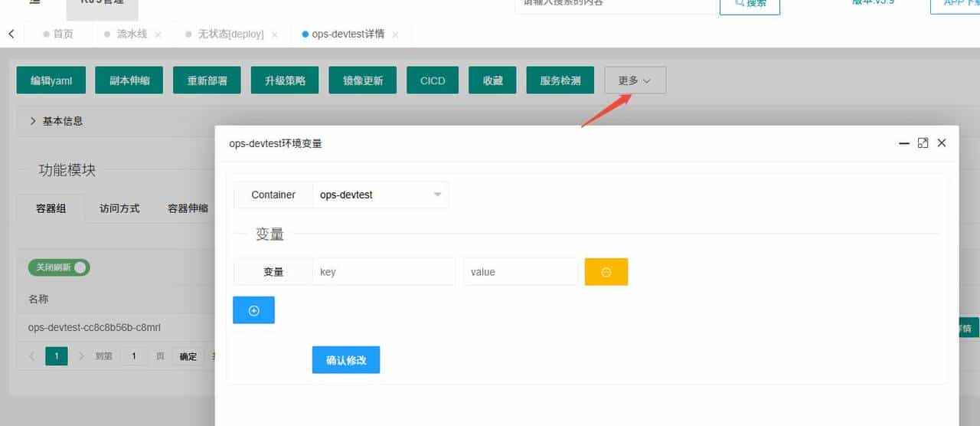Viewport: 980px width, 426px height.
Task: Select the 容器伸缩 tab
Action: click(x=188, y=208)
